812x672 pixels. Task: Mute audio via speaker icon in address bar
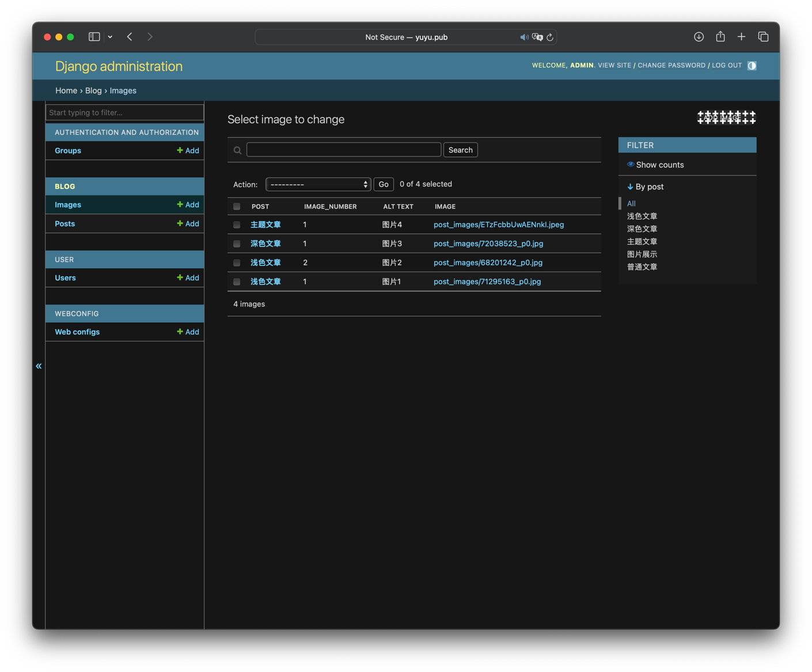(x=524, y=37)
